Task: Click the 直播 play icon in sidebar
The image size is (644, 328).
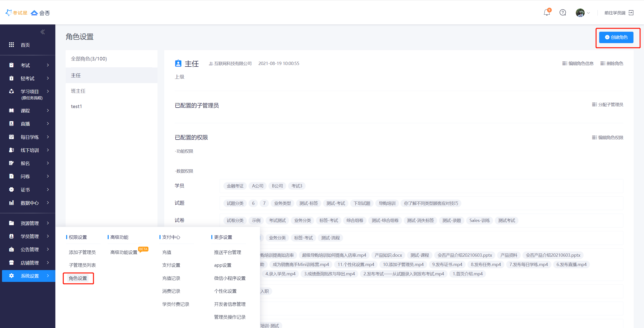Action: click(x=11, y=124)
